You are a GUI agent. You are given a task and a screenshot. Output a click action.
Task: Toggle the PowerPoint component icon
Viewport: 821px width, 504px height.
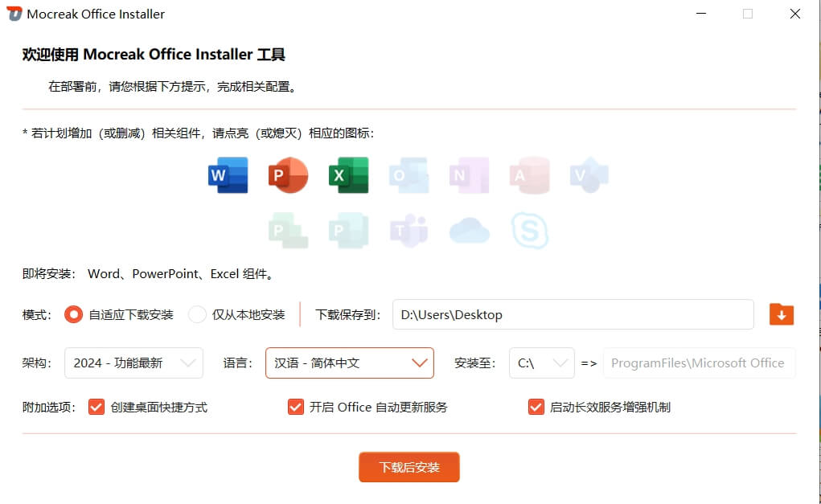[288, 175]
